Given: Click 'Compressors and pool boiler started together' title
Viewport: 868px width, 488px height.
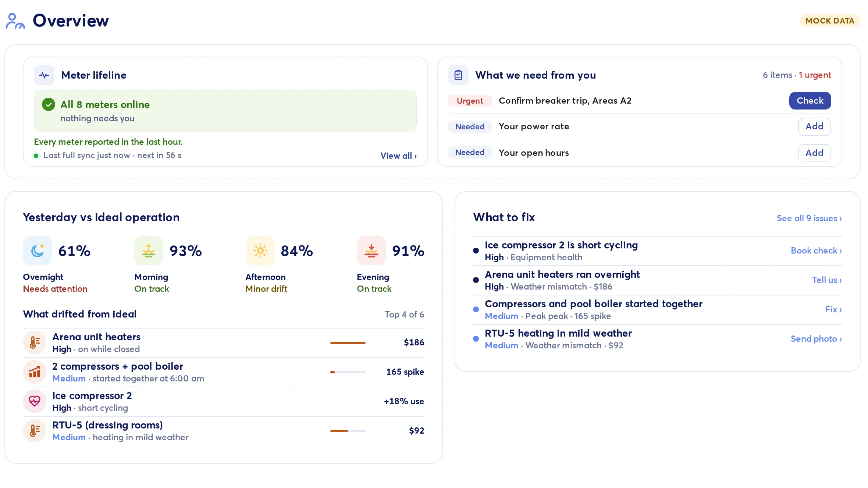Looking at the screenshot, I should 593,304.
